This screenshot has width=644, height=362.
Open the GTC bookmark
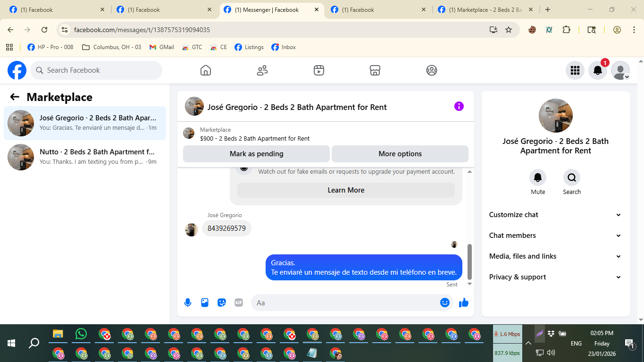pyautogui.click(x=192, y=47)
